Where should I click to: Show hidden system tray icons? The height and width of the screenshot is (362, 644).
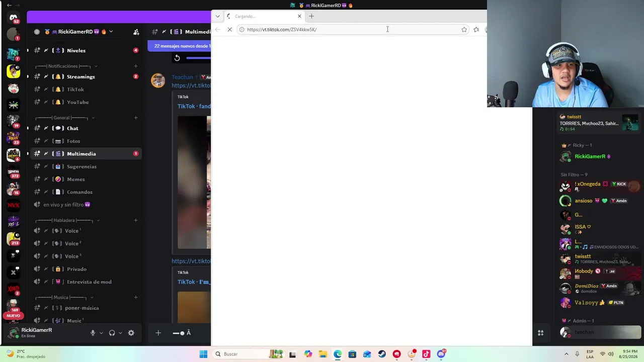[x=566, y=354]
